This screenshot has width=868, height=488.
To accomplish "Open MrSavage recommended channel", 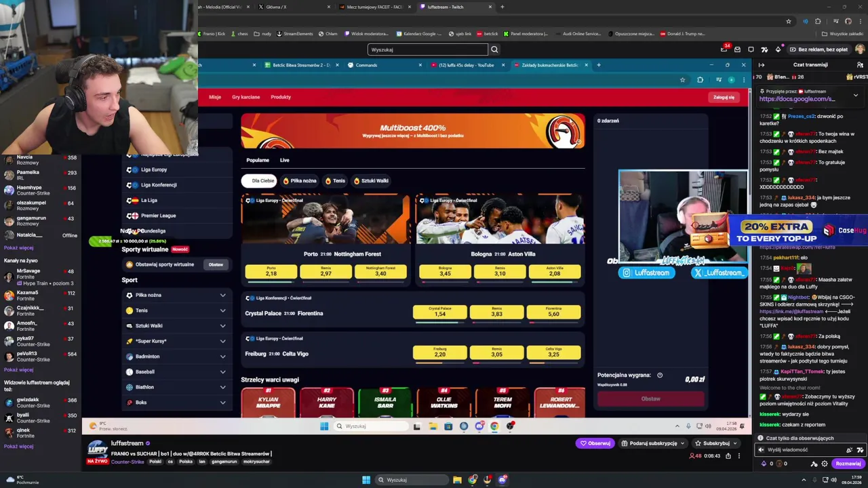I will coord(41,274).
